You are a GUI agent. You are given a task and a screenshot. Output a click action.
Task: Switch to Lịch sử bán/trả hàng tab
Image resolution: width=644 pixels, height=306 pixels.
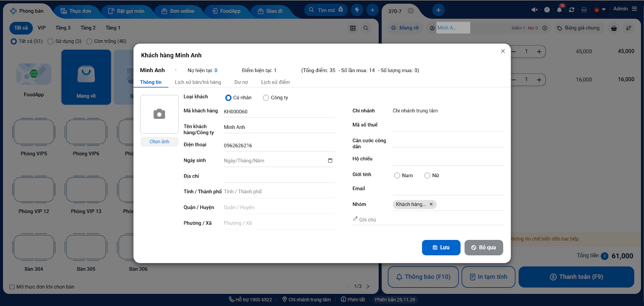[x=198, y=82]
